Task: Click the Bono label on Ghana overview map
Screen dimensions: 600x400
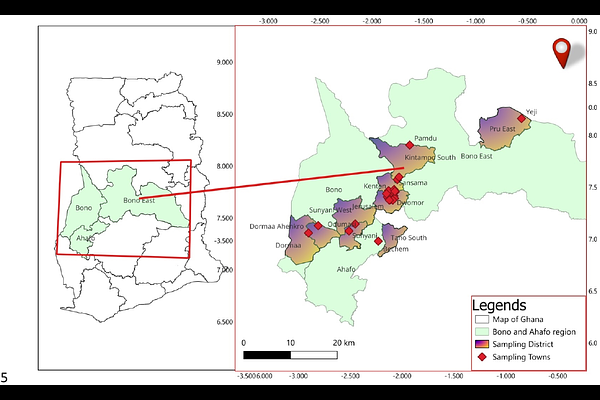Action: click(83, 208)
